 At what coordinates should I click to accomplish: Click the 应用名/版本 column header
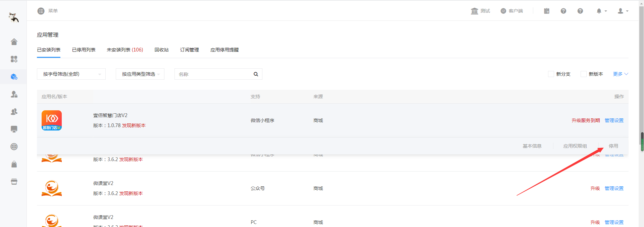(x=54, y=97)
